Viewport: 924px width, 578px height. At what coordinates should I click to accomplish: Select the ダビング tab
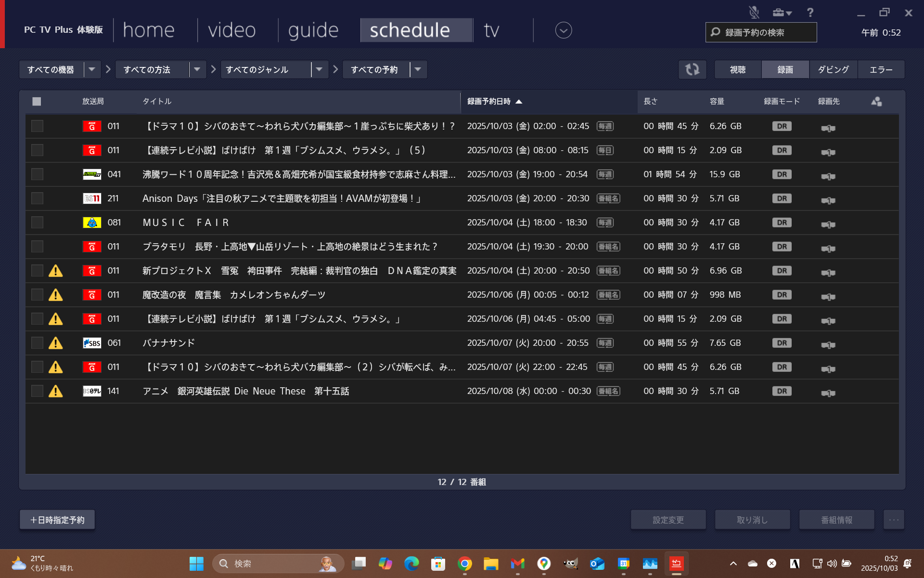(833, 69)
